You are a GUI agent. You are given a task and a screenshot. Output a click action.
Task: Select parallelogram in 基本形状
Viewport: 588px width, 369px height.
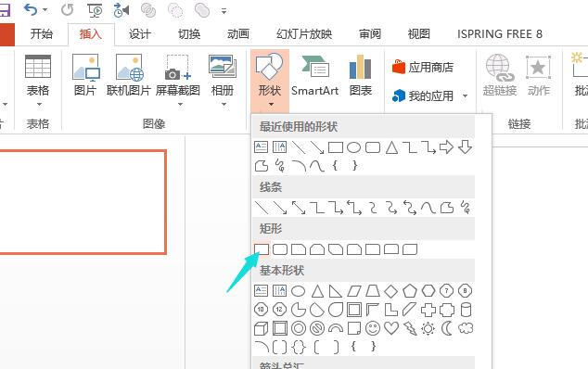click(354, 291)
